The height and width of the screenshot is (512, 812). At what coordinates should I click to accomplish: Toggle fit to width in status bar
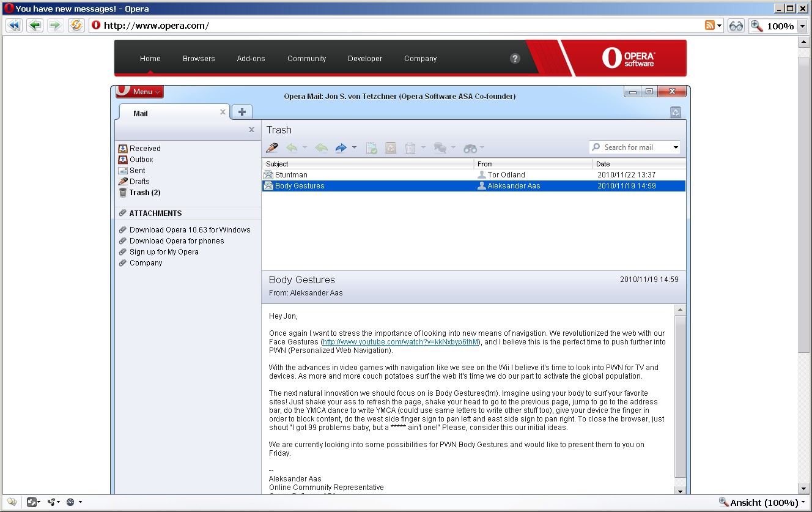coord(31,502)
